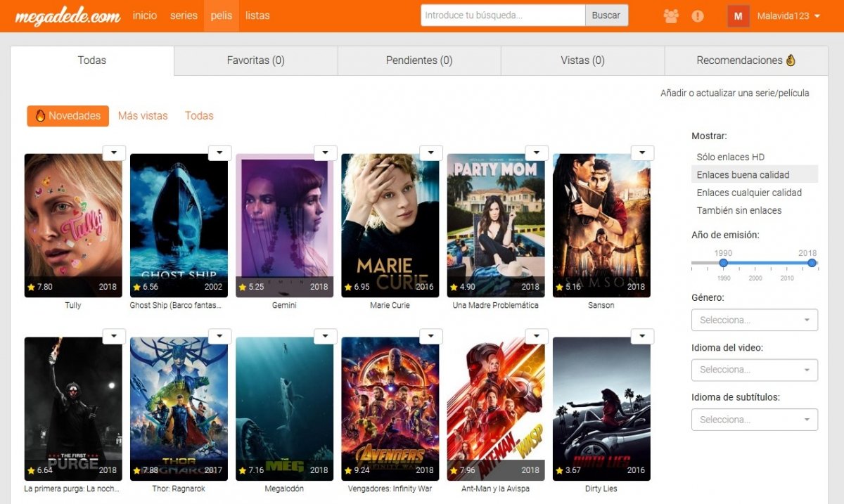844x504 pixels.
Task: Open the Avengers Infinity War poster
Action: point(390,409)
